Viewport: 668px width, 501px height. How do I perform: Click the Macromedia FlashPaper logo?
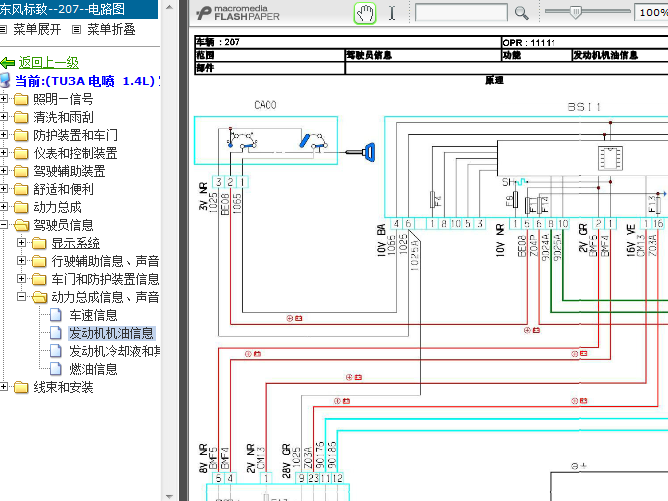pyautogui.click(x=238, y=13)
